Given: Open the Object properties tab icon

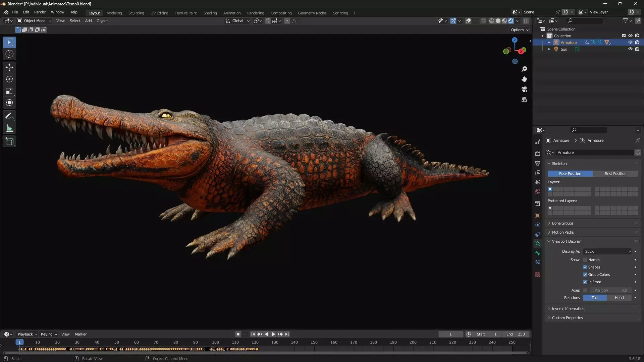Looking at the screenshot, I should pos(538,216).
